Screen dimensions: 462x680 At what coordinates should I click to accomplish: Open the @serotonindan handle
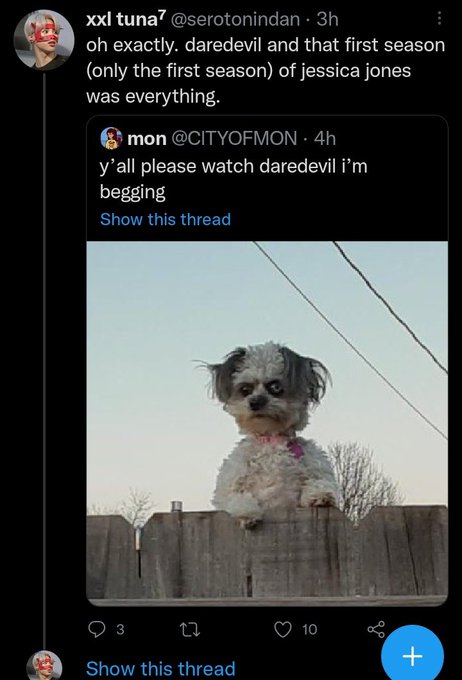coord(236,19)
